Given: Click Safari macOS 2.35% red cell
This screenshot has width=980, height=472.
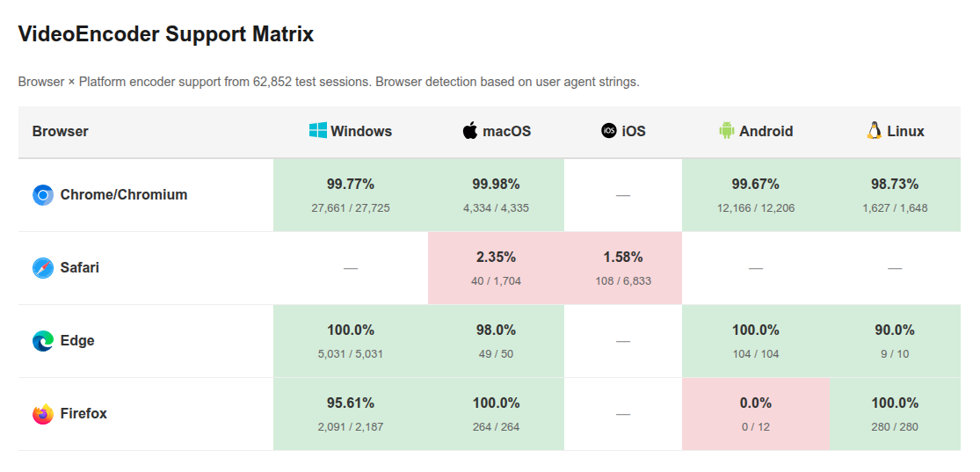Looking at the screenshot, I should point(496,268).
